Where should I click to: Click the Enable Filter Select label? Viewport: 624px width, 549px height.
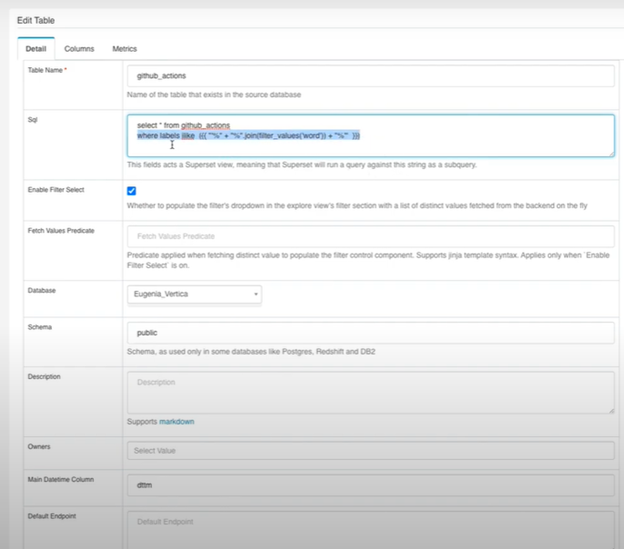pyautogui.click(x=59, y=189)
